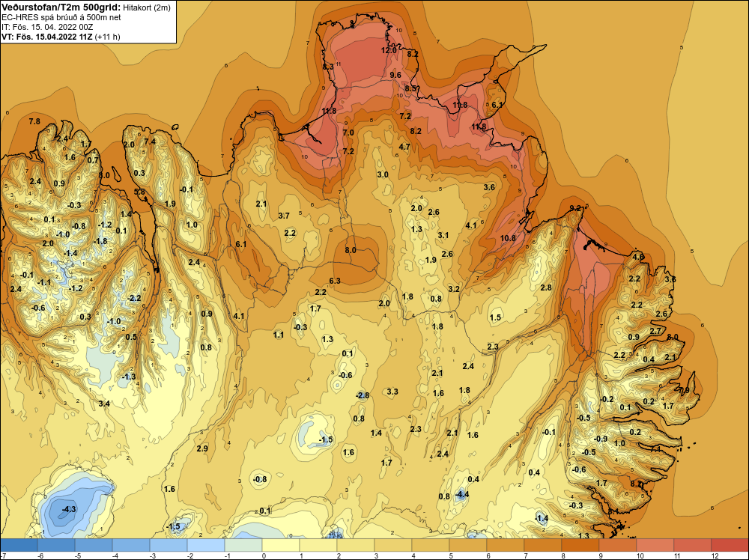Click the valid time line ending '11Z (+11 h)'

coord(61,37)
